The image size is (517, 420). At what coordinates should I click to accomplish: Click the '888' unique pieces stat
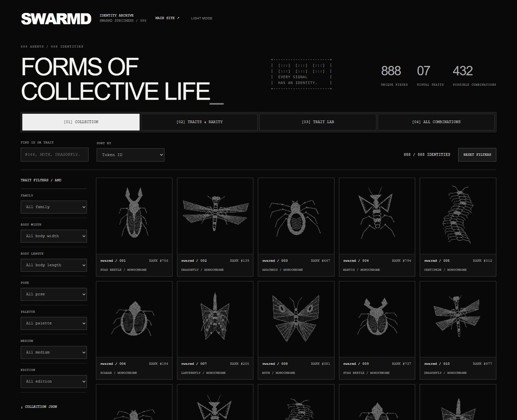click(391, 71)
